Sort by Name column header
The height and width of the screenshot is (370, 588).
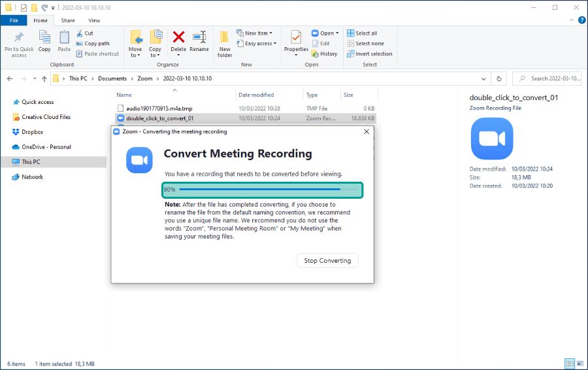pos(123,95)
